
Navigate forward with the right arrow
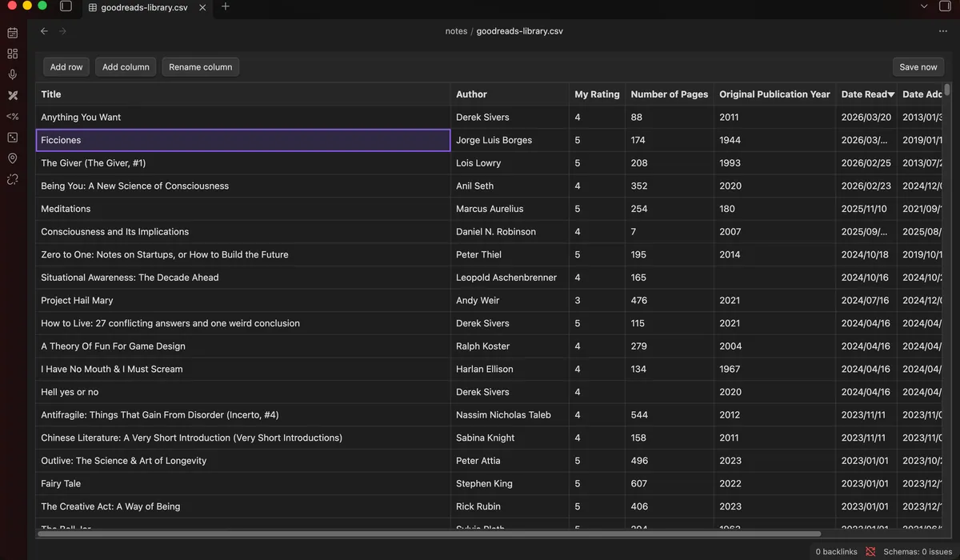point(62,31)
